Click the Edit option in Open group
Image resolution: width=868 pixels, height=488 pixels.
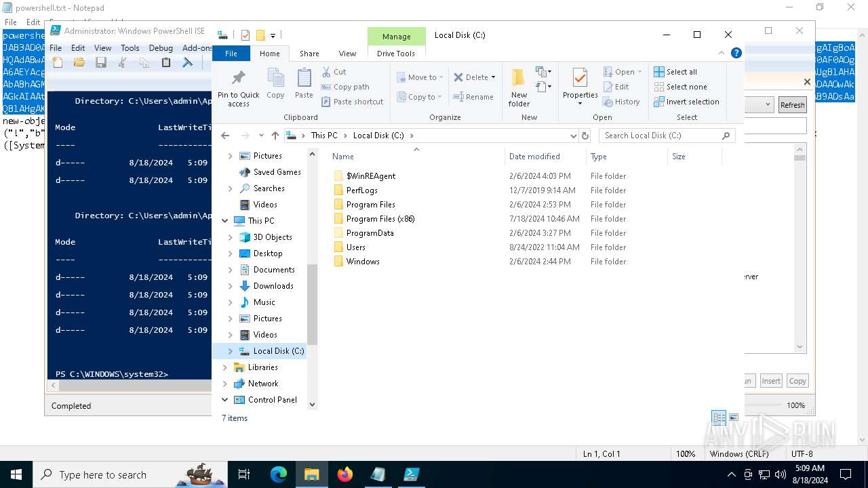pyautogui.click(x=616, y=87)
